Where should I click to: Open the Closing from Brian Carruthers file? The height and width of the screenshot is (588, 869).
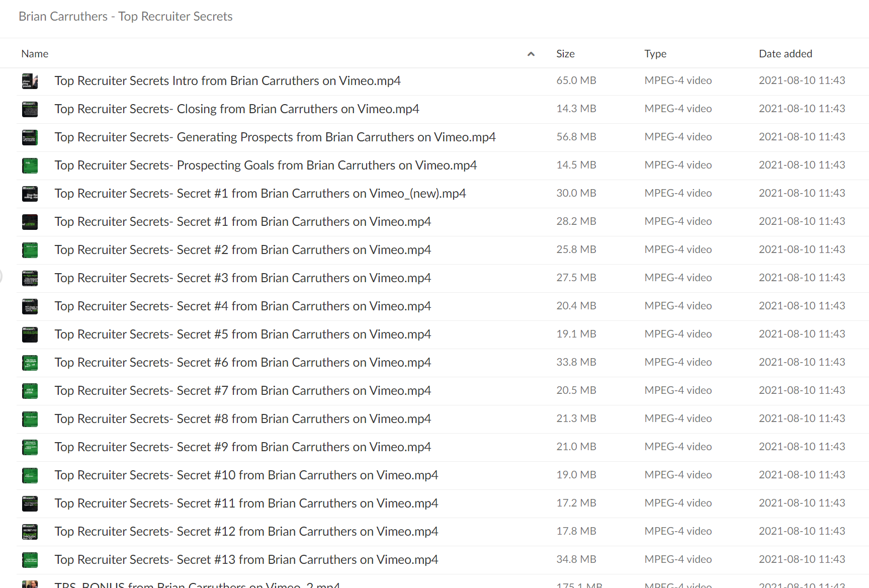237,109
